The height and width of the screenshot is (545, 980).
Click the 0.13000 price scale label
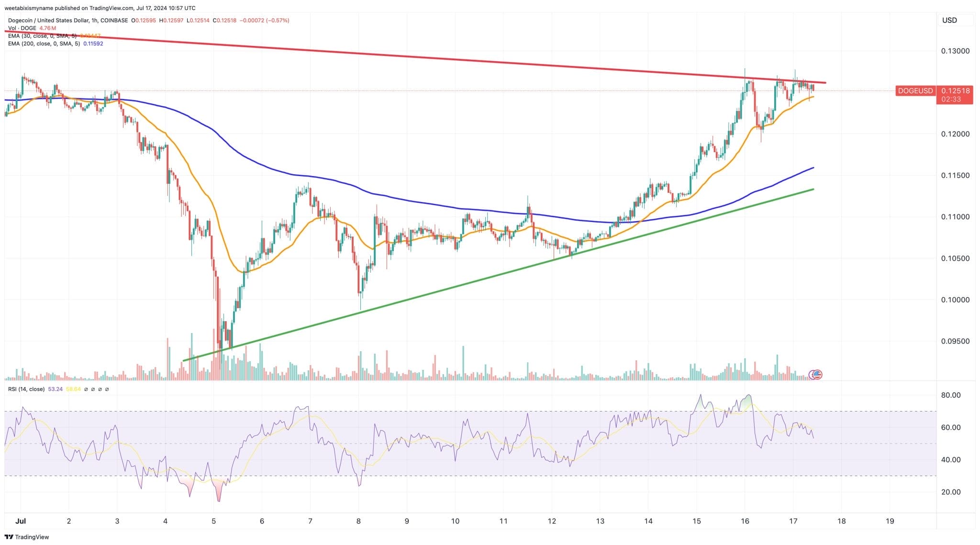(955, 51)
